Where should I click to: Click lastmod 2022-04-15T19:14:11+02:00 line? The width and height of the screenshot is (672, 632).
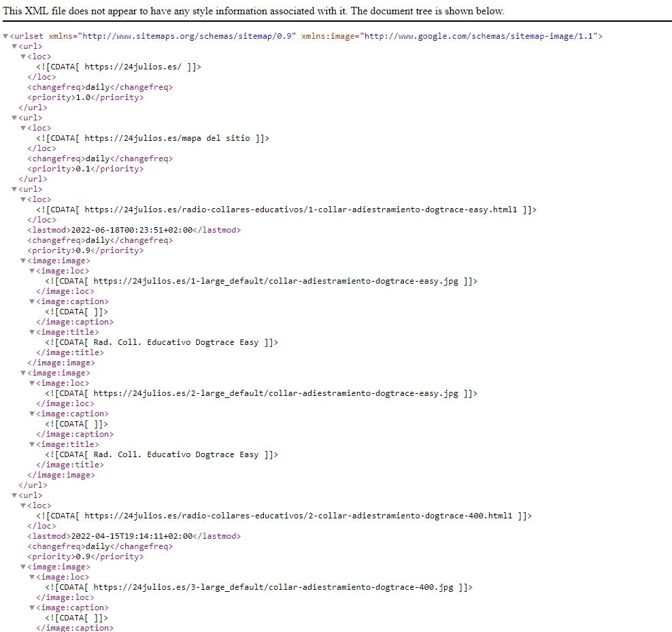[x=134, y=536]
